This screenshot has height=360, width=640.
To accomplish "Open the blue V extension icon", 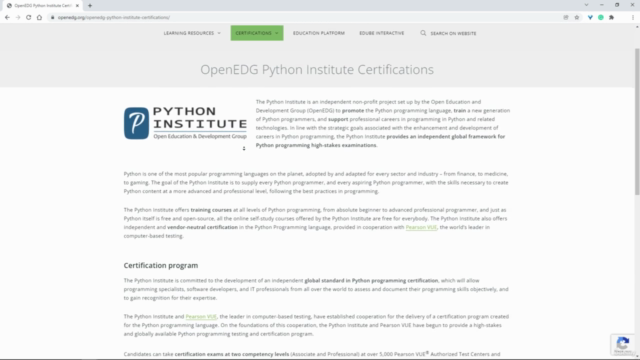I will pos(590,18).
